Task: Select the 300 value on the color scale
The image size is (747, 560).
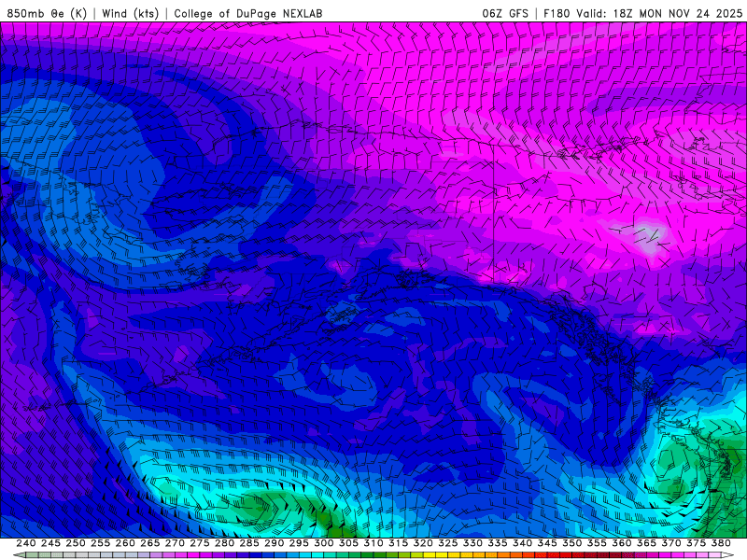Action: pyautogui.click(x=323, y=543)
